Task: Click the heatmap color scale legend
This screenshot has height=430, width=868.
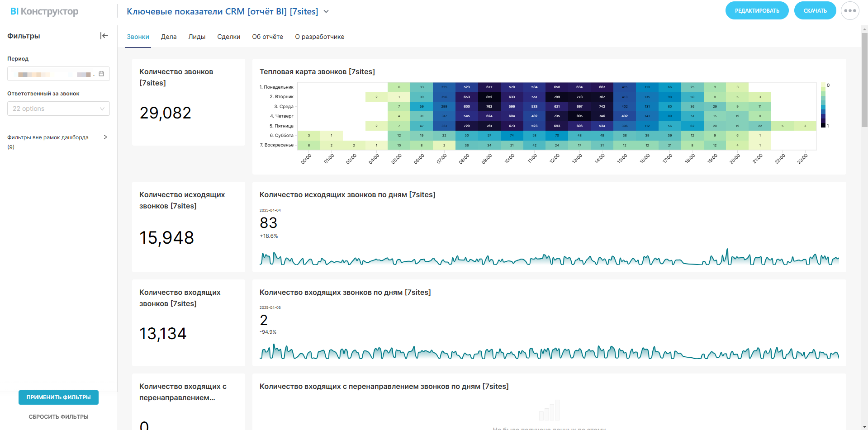Action: coord(823,105)
